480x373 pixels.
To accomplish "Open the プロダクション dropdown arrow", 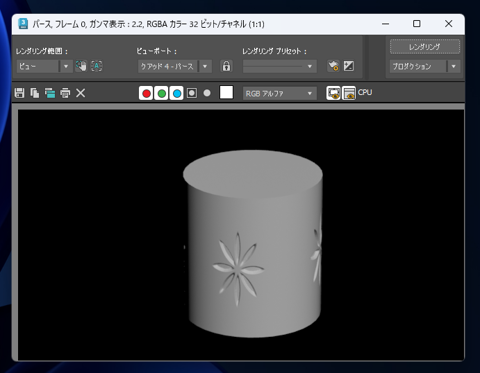I will [454, 66].
